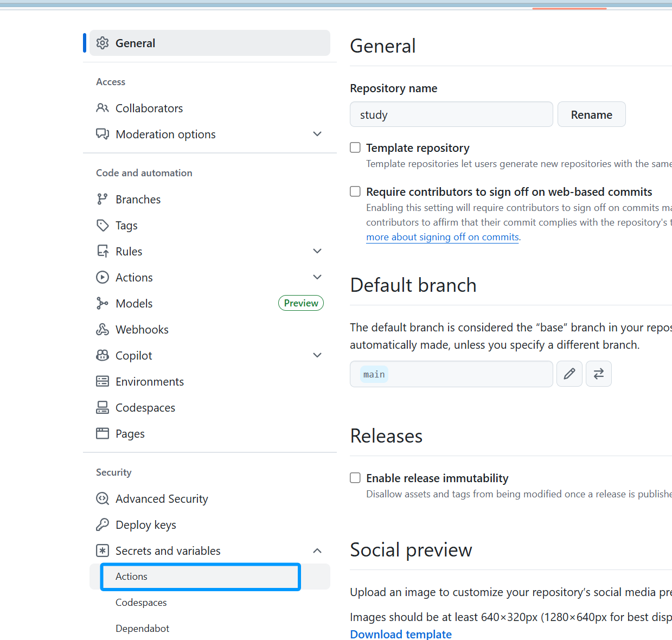The height and width of the screenshot is (640, 672).
Task: Click the Branches git icon in sidebar
Action: coord(103,199)
